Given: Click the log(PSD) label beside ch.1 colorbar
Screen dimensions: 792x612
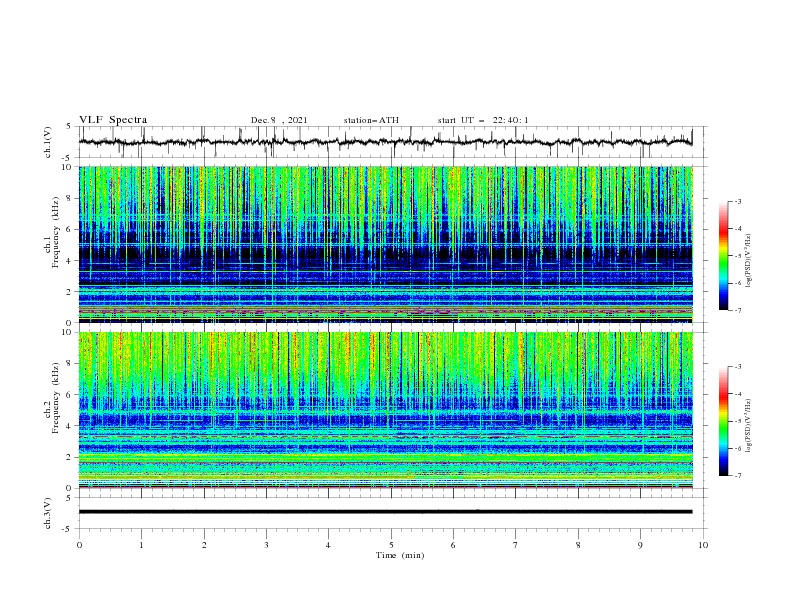Looking at the screenshot, I should pos(748,261).
